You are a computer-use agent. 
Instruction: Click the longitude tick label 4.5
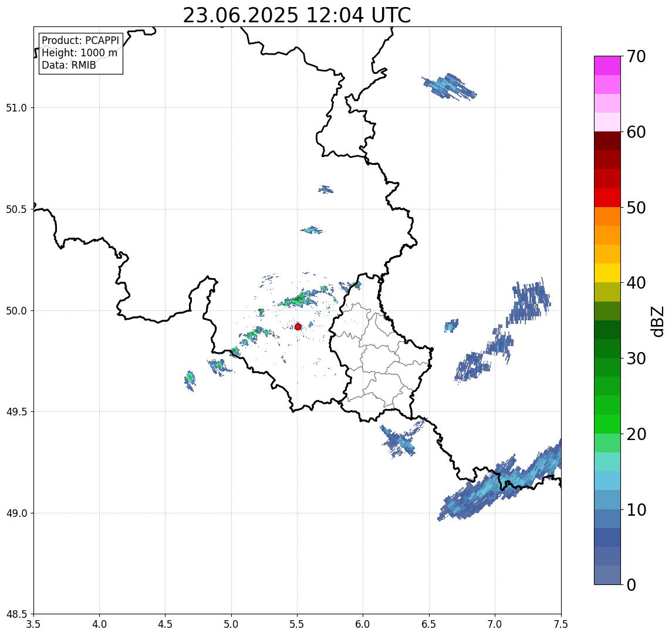pyautogui.click(x=166, y=624)
